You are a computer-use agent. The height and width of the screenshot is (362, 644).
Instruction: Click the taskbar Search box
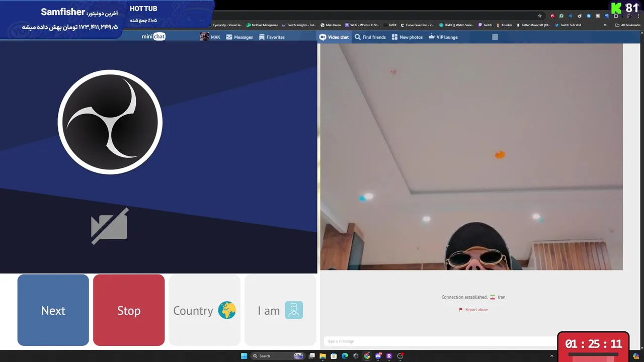tap(278, 356)
